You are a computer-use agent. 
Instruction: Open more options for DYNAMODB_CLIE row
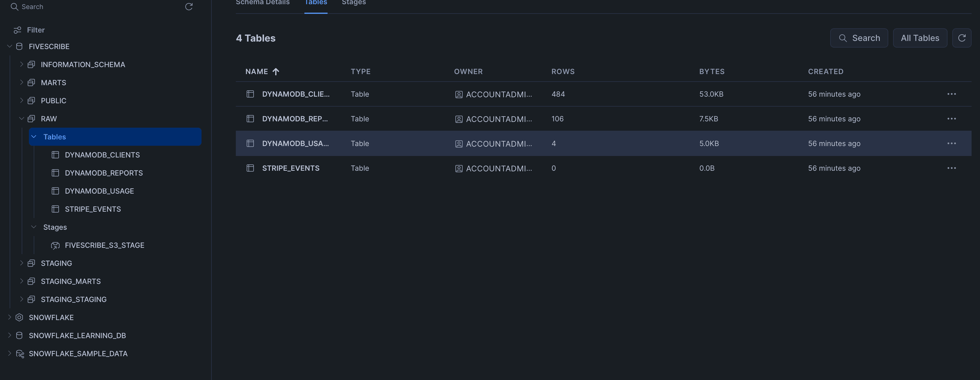951,94
